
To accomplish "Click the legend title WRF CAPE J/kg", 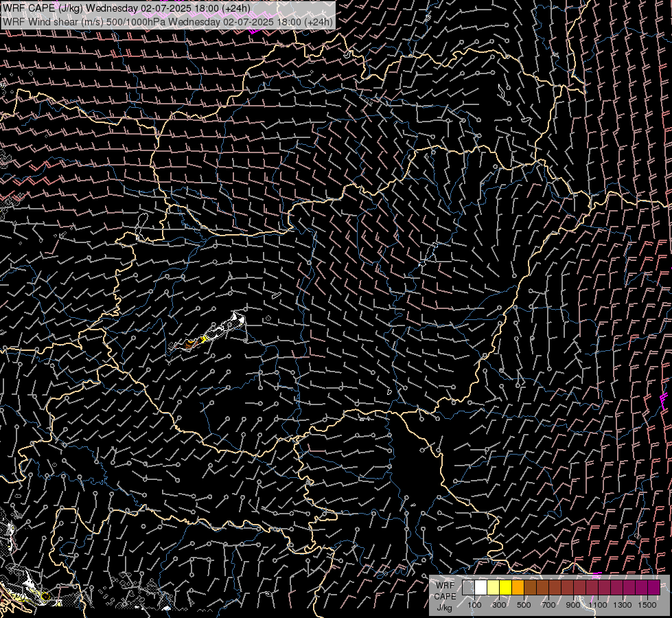I will click(x=445, y=597).
